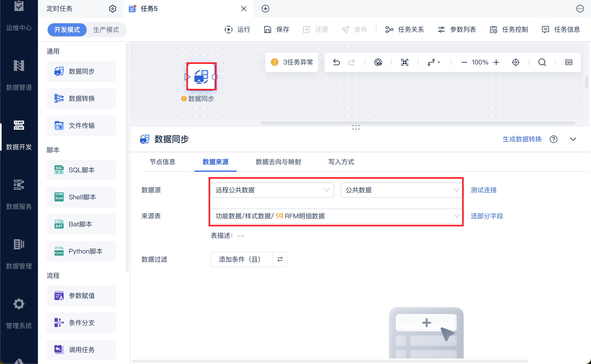Click the help question mark icon
The height and width of the screenshot is (364, 591).
[x=553, y=139]
